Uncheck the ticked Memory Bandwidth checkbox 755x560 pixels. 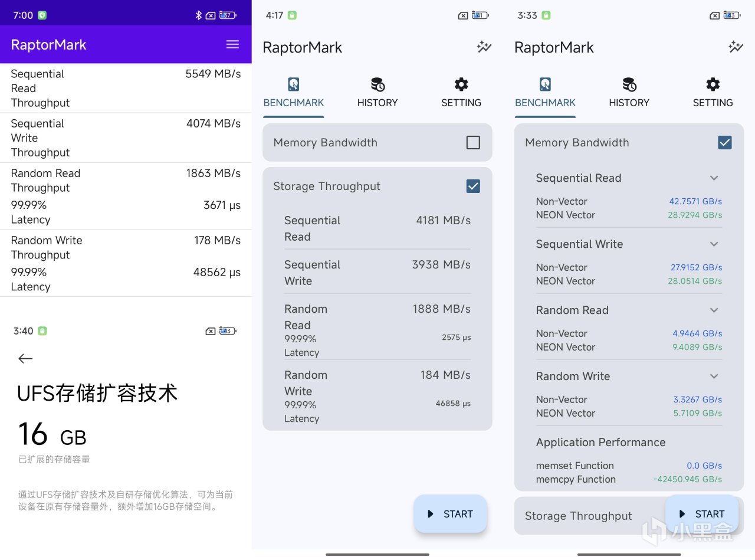coord(725,142)
